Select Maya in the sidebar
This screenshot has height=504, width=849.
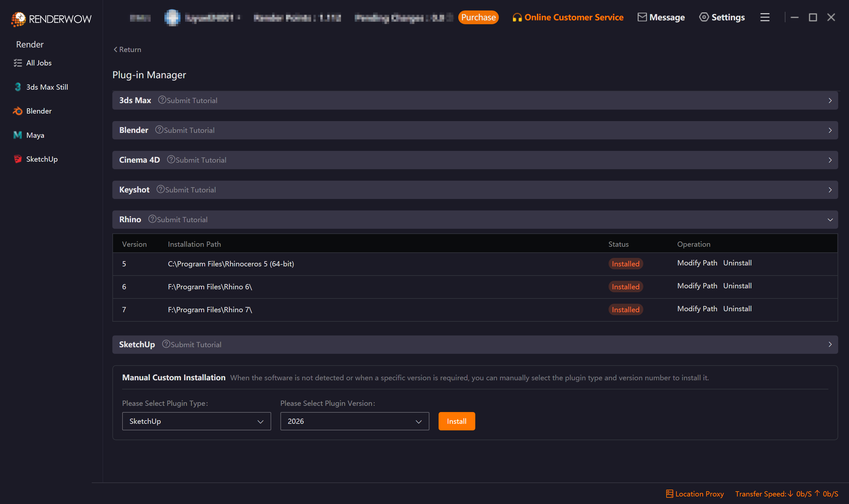pyautogui.click(x=35, y=135)
